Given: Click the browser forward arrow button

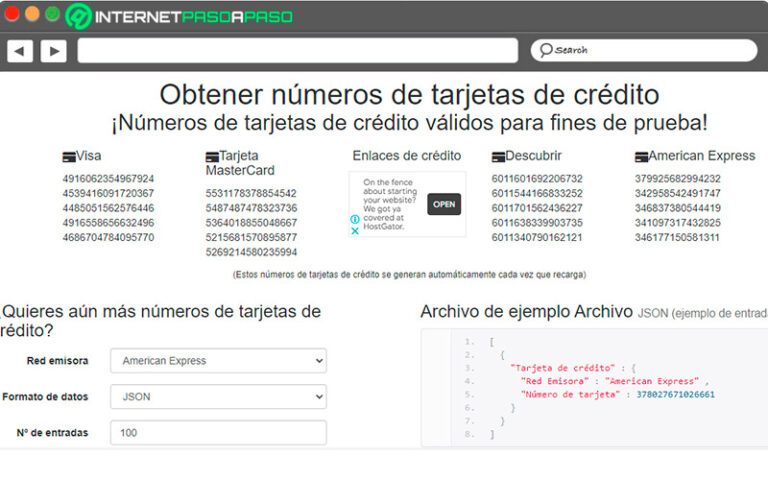Looking at the screenshot, I should pyautogui.click(x=53, y=50).
